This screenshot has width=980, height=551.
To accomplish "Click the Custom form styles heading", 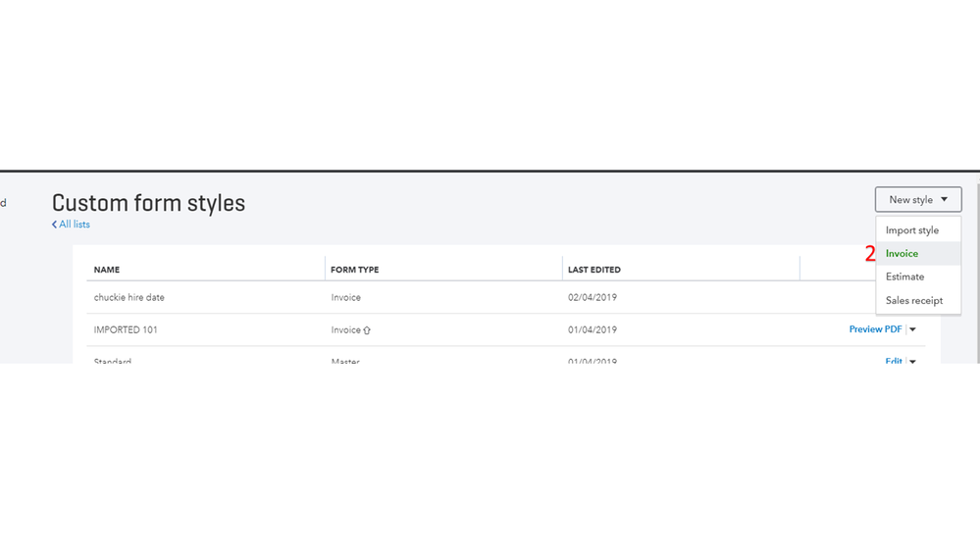I will point(148,203).
